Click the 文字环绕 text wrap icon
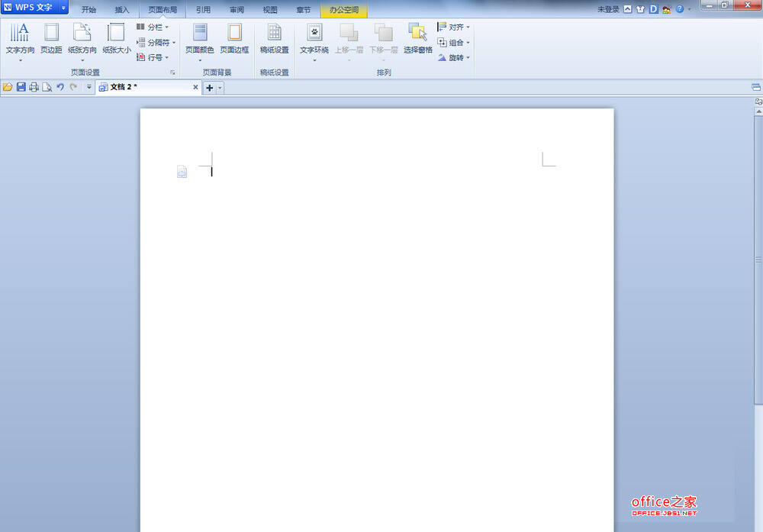Screen dimensions: 763x532 (314, 41)
